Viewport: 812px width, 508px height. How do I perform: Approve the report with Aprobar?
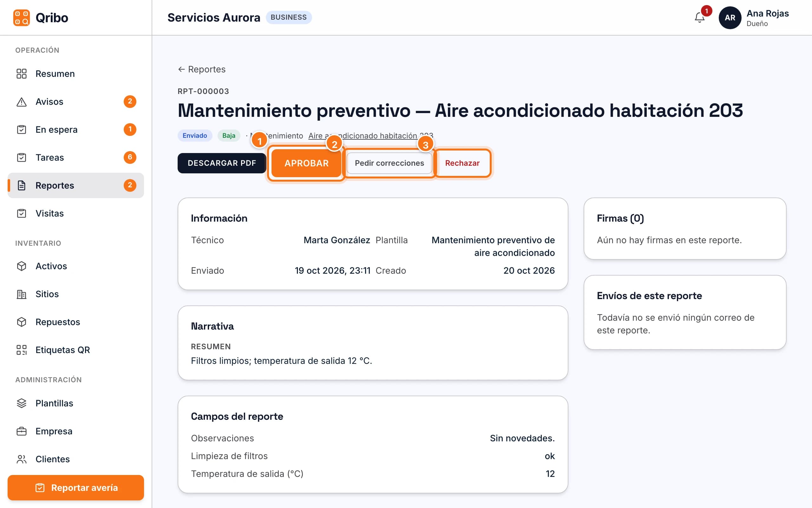pyautogui.click(x=306, y=163)
